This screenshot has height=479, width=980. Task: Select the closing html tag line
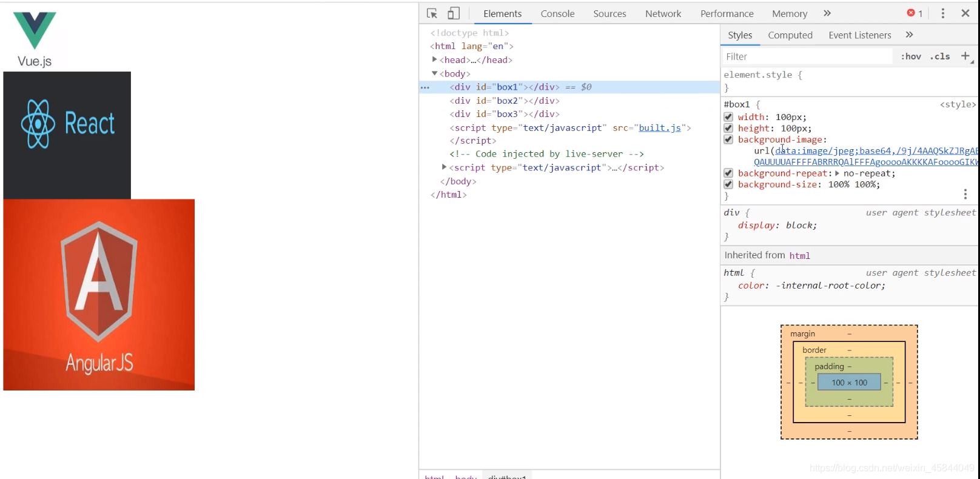448,195
